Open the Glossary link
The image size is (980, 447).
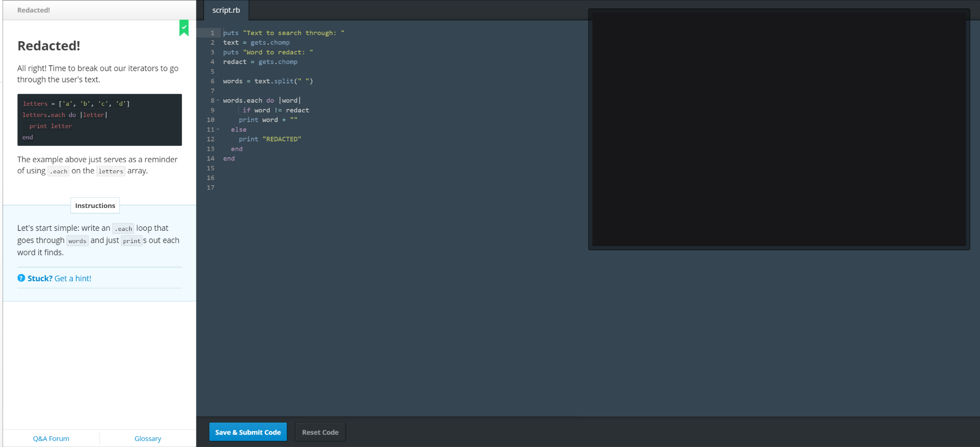[x=148, y=438]
